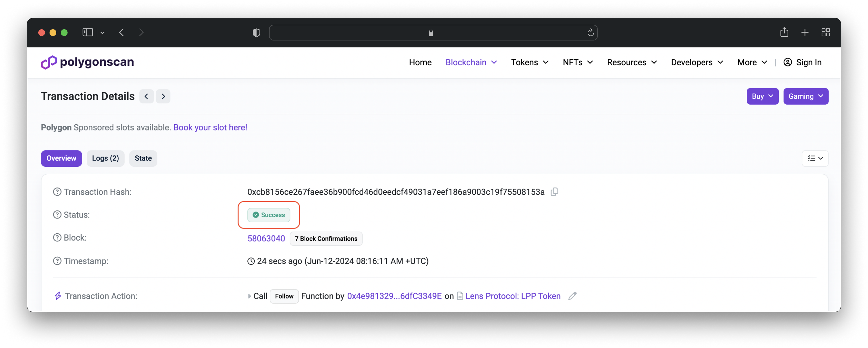
Task: Open address 0x4e981329...6dfC3349E link
Action: tap(394, 296)
